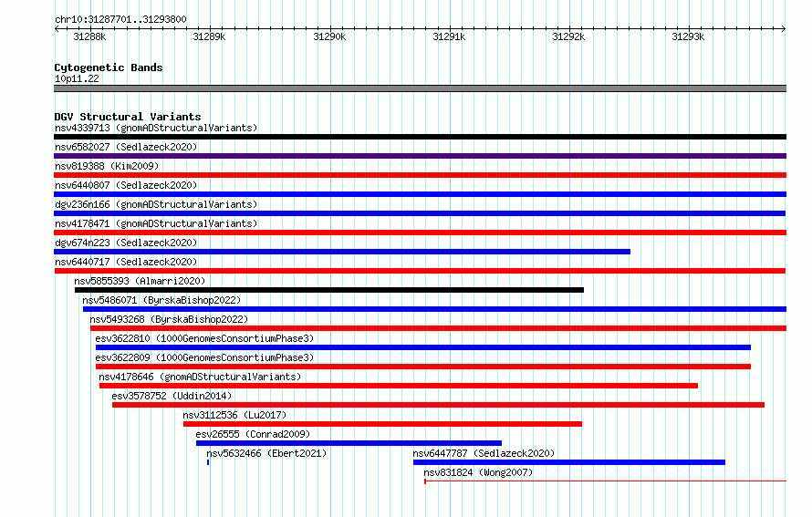The height and width of the screenshot is (517, 812).
Task: Click the purple nsv6582027 variant bar
Action: [x=420, y=156]
